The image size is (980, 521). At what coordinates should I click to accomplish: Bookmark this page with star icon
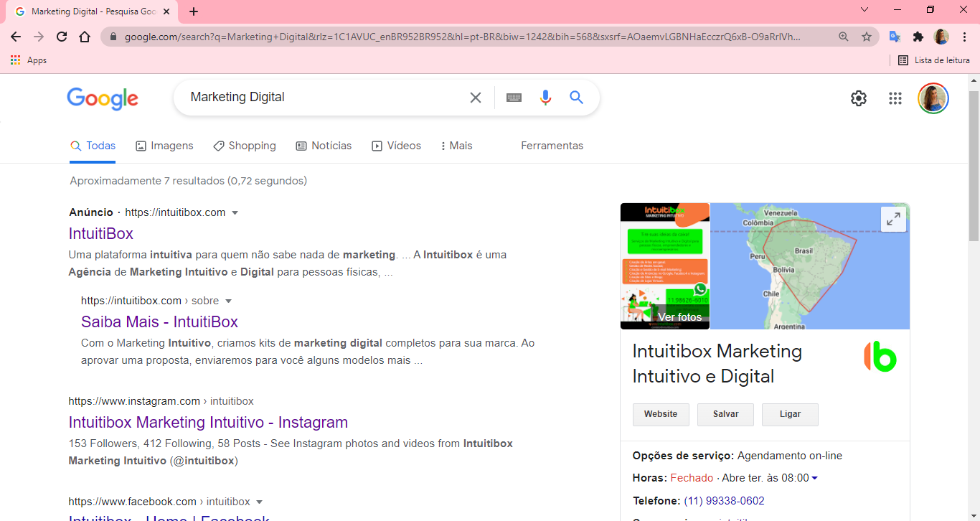[867, 37]
